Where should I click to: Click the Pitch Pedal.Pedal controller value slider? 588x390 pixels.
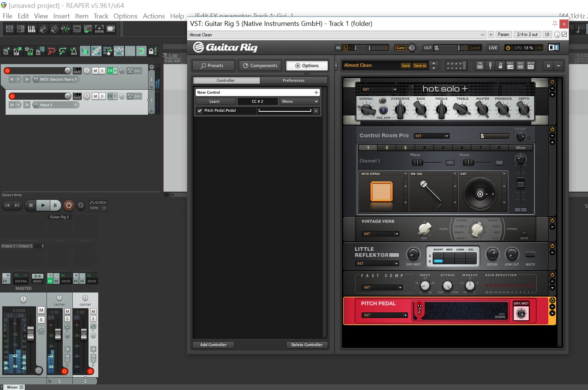point(285,111)
